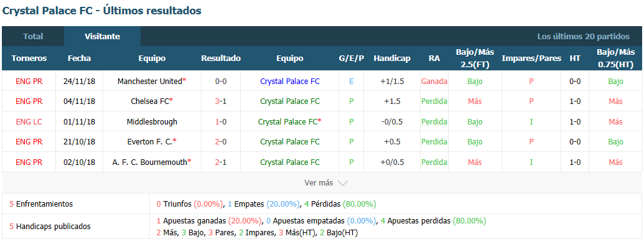Open the Middlesbrough team link
644x244 pixels.
click(x=152, y=121)
